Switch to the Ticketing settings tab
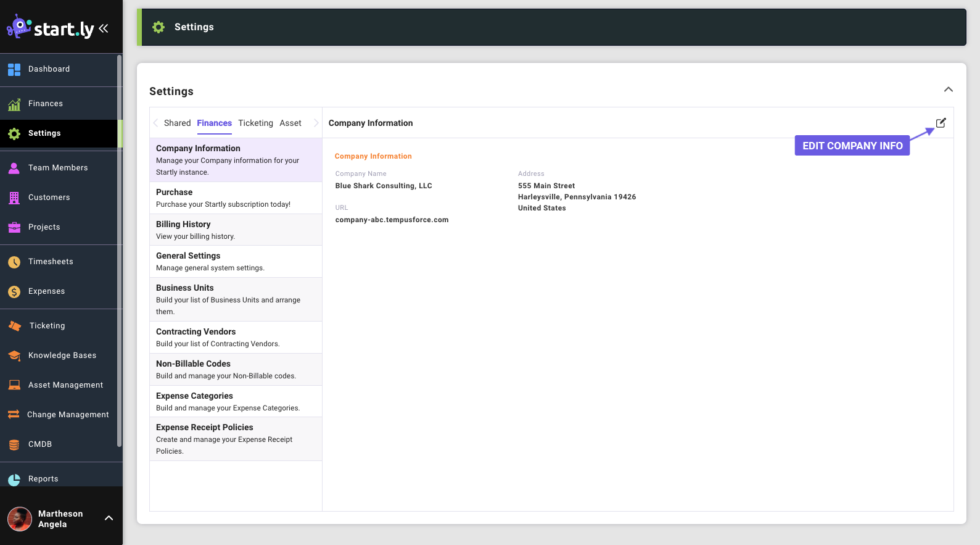The image size is (980, 545). [255, 123]
